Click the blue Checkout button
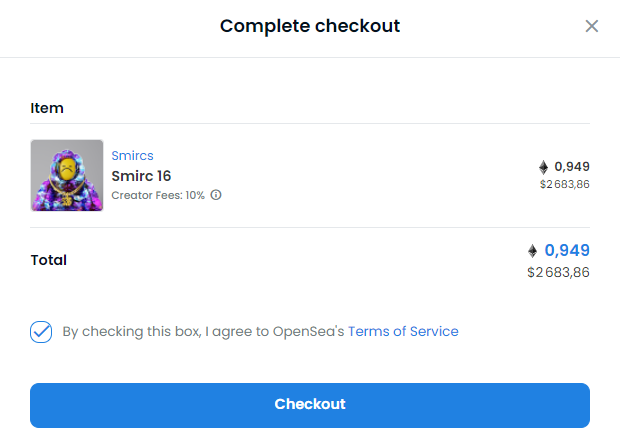620x445 pixels. pyautogui.click(x=310, y=405)
